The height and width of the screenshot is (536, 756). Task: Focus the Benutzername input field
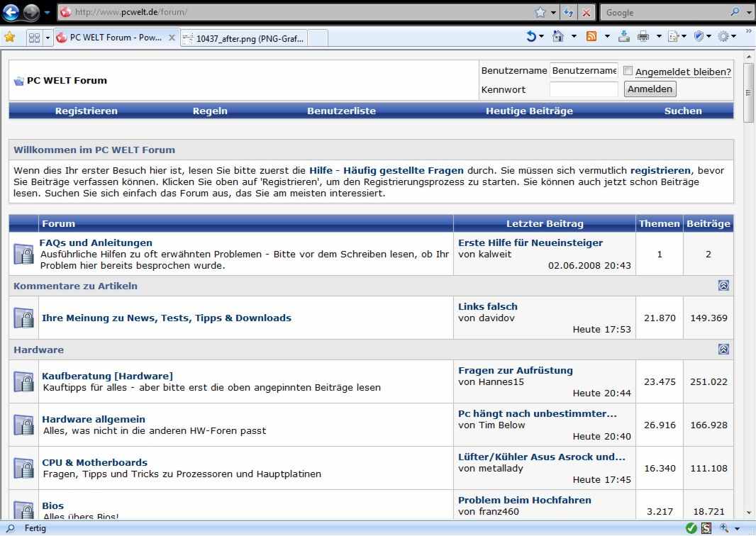pyautogui.click(x=584, y=70)
